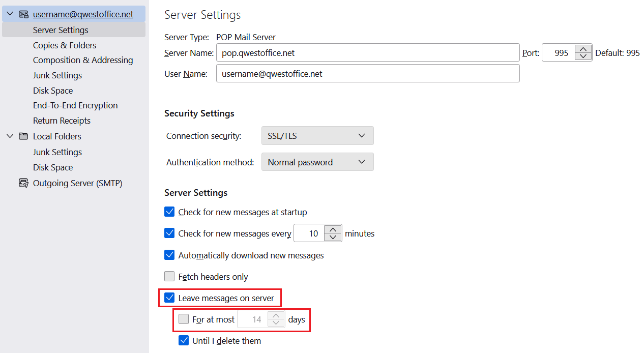Click the account mail icon beside username@qwestoffice.net
The width and height of the screenshot is (644, 353).
click(23, 14)
